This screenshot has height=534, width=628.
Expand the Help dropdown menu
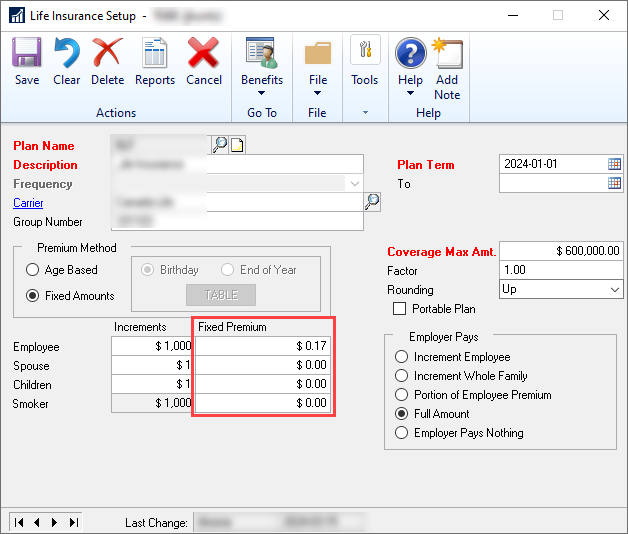[410, 68]
